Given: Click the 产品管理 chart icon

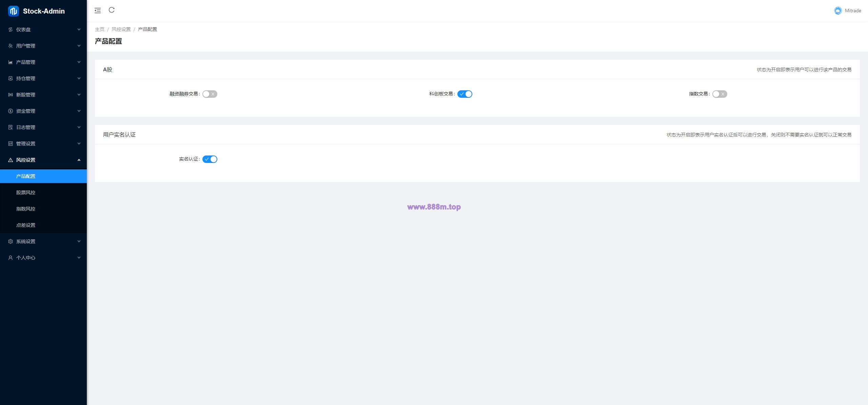Looking at the screenshot, I should 11,62.
